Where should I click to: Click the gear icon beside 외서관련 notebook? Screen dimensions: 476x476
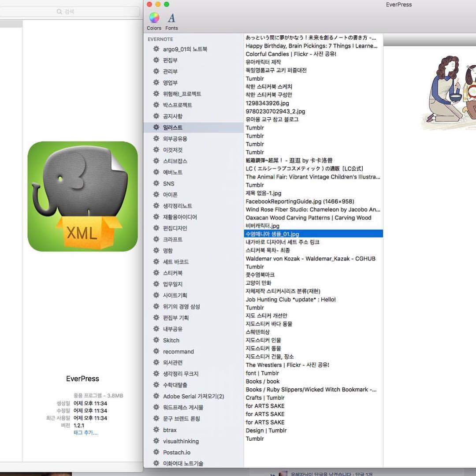(156, 362)
